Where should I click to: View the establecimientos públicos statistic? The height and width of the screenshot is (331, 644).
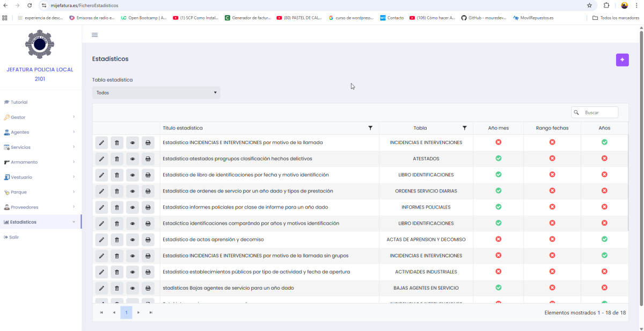[x=133, y=272]
